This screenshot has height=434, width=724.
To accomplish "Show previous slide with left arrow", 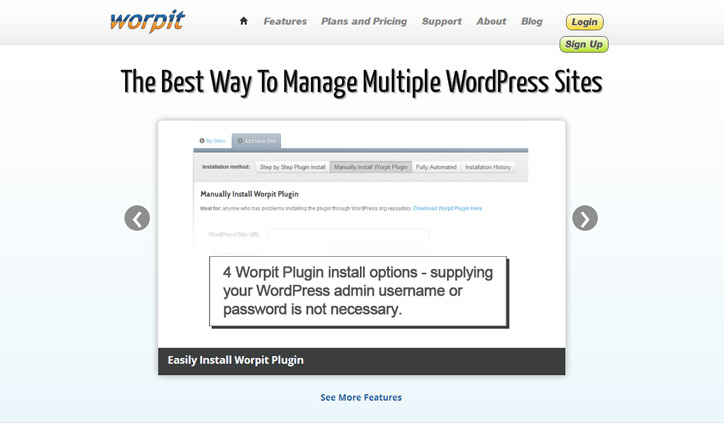I will pyautogui.click(x=137, y=218).
